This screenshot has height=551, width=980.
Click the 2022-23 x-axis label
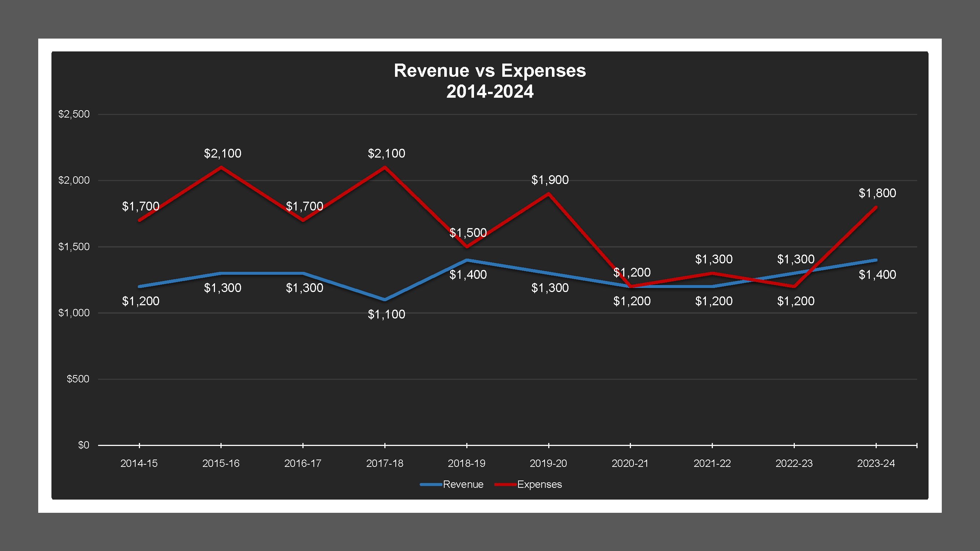[794, 464]
